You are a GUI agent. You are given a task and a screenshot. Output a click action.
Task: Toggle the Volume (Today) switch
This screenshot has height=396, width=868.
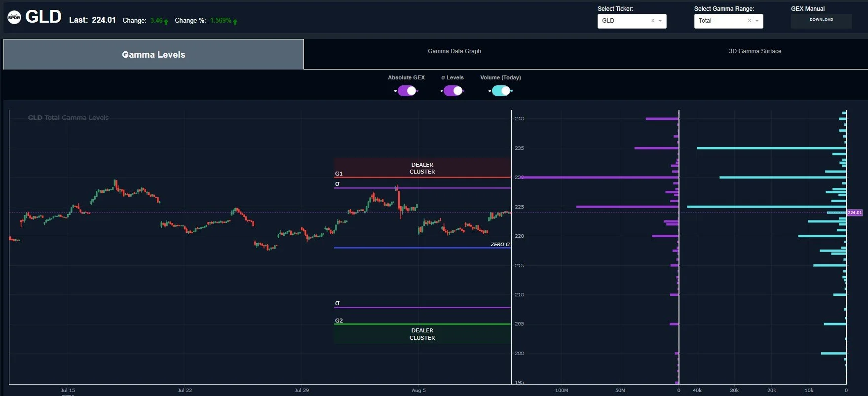tap(501, 91)
